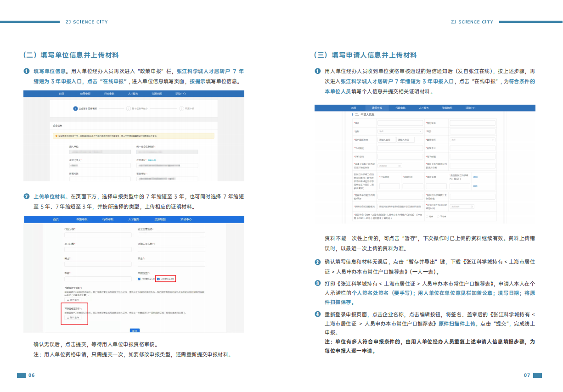Open enterprise registration time date picker

[x=462, y=207]
